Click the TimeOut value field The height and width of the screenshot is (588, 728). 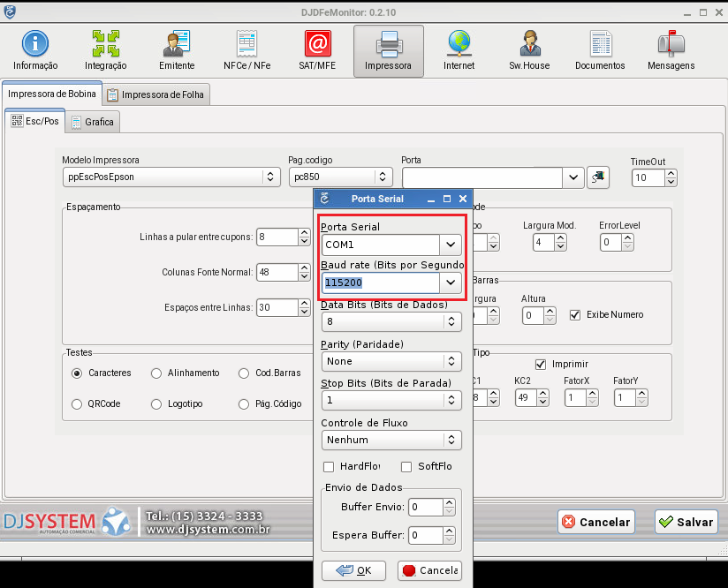tap(648, 177)
